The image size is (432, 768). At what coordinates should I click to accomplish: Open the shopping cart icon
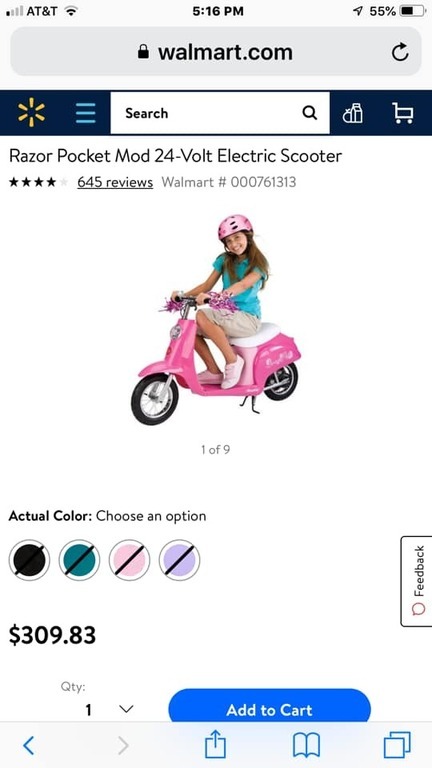click(x=403, y=114)
